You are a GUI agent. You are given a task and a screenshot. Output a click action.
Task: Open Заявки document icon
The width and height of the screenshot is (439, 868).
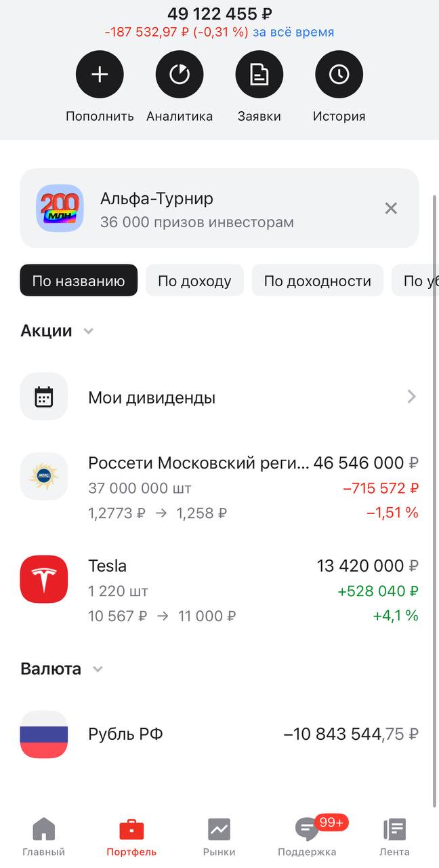pyautogui.click(x=259, y=75)
